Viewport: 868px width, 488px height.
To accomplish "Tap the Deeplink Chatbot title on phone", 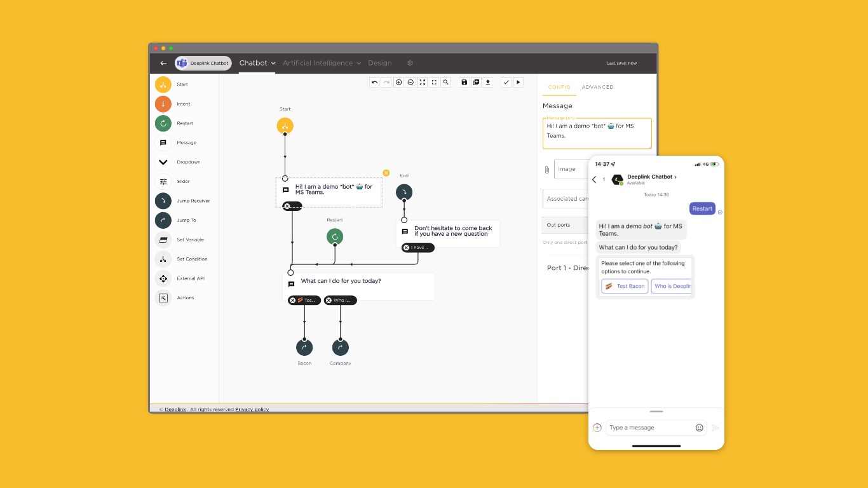I will [652, 177].
